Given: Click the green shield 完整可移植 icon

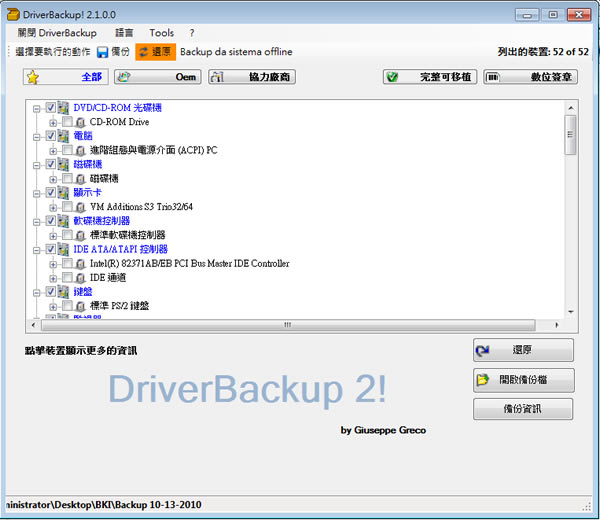Looking at the screenshot, I should click(x=392, y=77).
